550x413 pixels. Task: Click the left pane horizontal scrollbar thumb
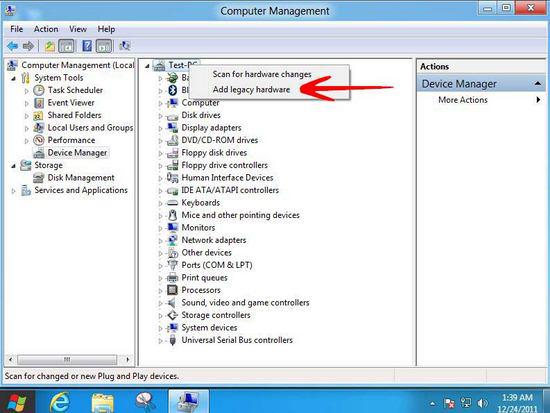(x=67, y=359)
